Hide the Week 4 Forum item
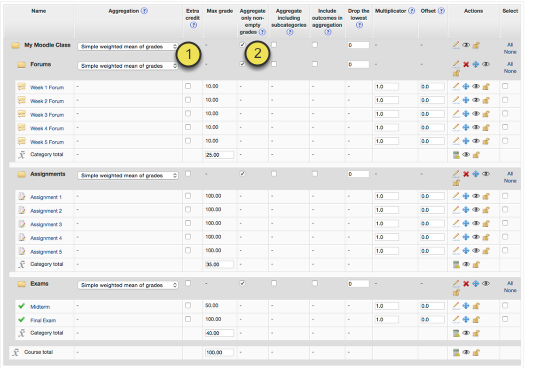Image resolution: width=540 pixels, height=368 pixels. click(x=476, y=127)
